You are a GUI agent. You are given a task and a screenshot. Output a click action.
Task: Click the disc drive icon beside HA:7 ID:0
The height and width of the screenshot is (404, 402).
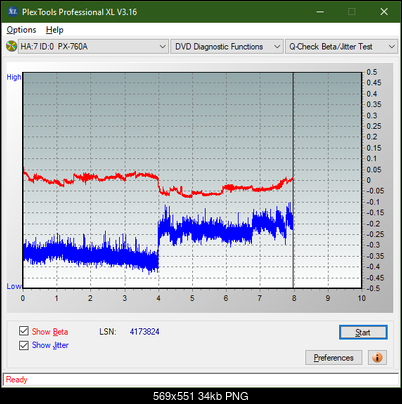tap(11, 46)
